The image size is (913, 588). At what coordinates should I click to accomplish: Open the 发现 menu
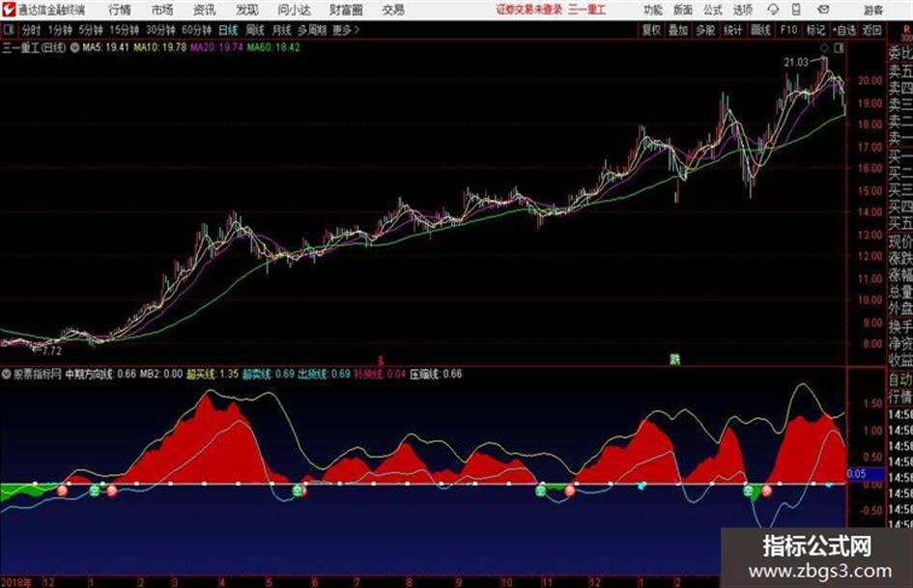tap(247, 10)
